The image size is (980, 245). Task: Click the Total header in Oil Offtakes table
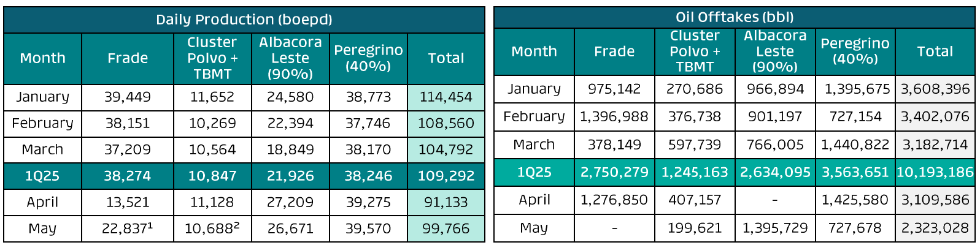[935, 51]
